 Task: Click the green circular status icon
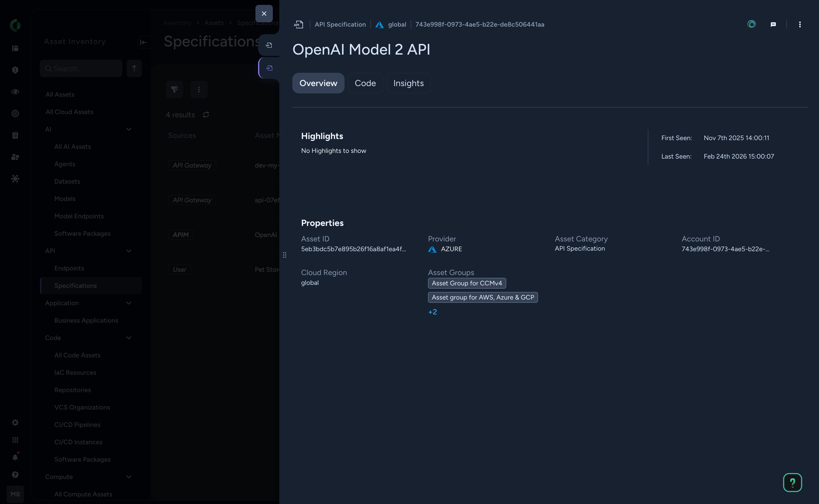click(751, 24)
